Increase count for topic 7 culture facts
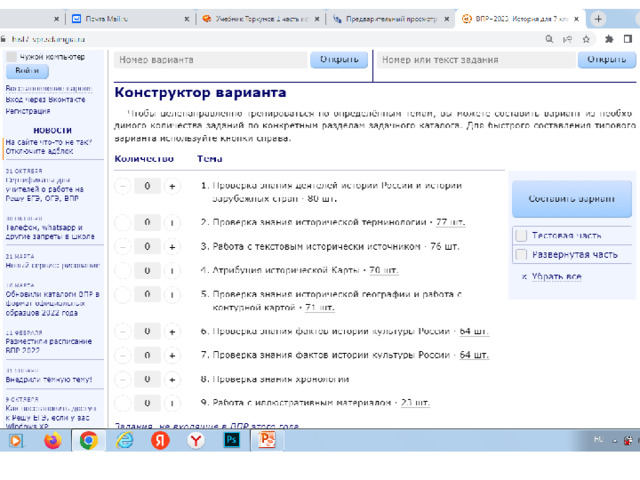The width and height of the screenshot is (640, 480). [172, 356]
